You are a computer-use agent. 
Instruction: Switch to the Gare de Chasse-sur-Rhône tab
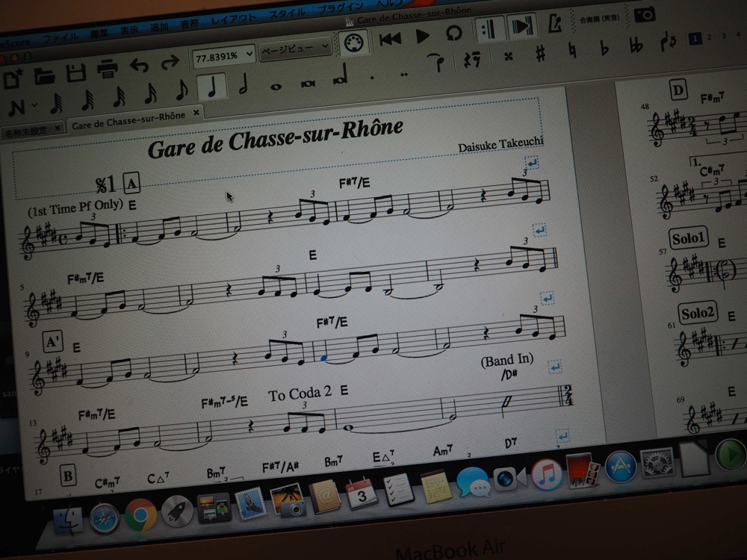pos(128,120)
